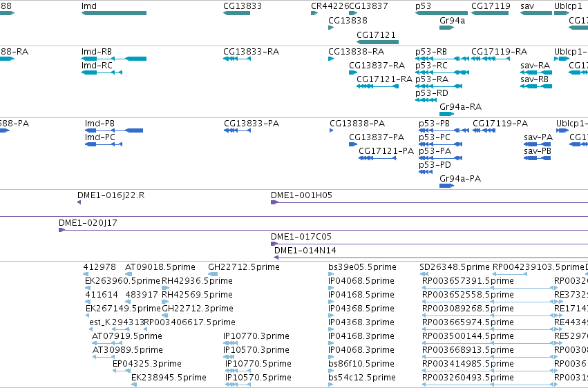Select the Gr94a-RA transcript label
Screen dimensions: 588x388
click(x=460, y=107)
